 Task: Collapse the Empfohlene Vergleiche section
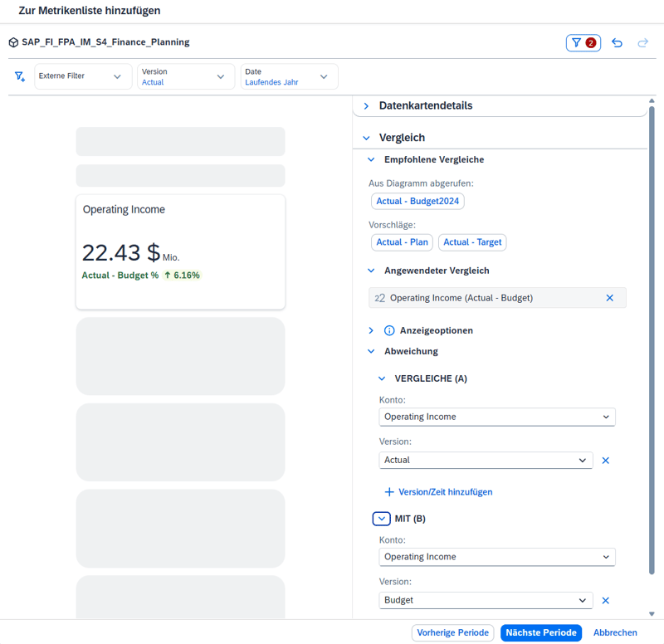pyautogui.click(x=371, y=159)
